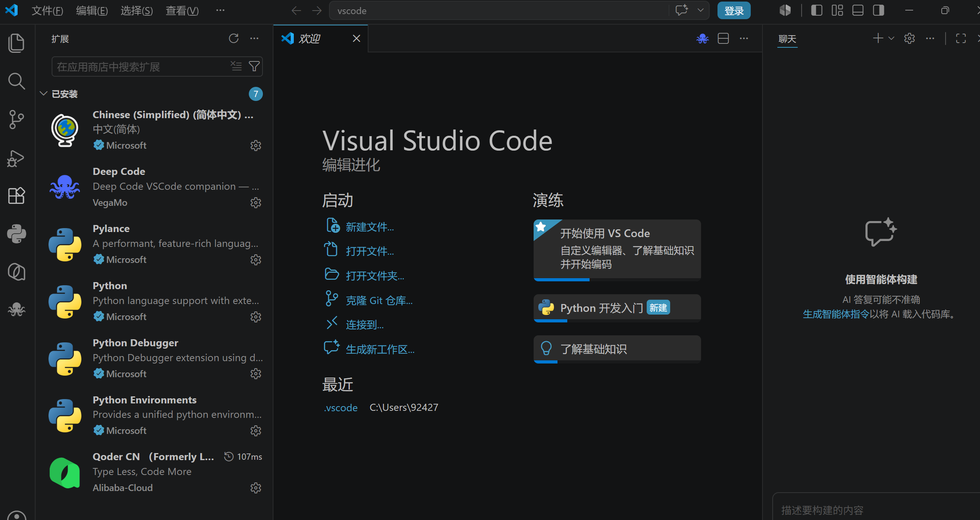Click 打开文件... link
Viewport: 980px width, 520px height.
click(x=370, y=251)
